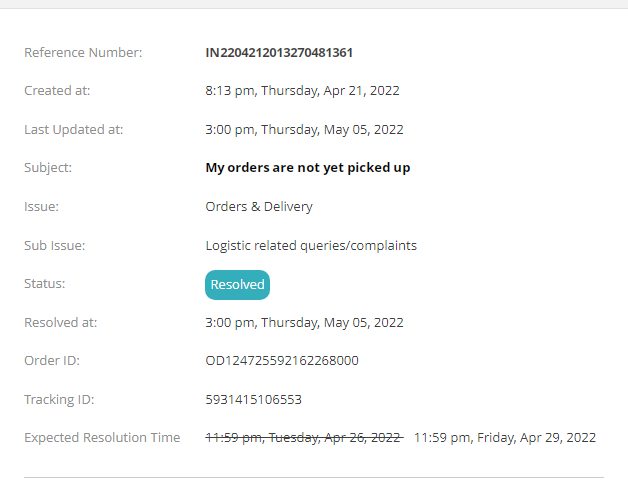Click the created time 8:13 pm, Apr 21
The width and height of the screenshot is (628, 481).
(302, 91)
